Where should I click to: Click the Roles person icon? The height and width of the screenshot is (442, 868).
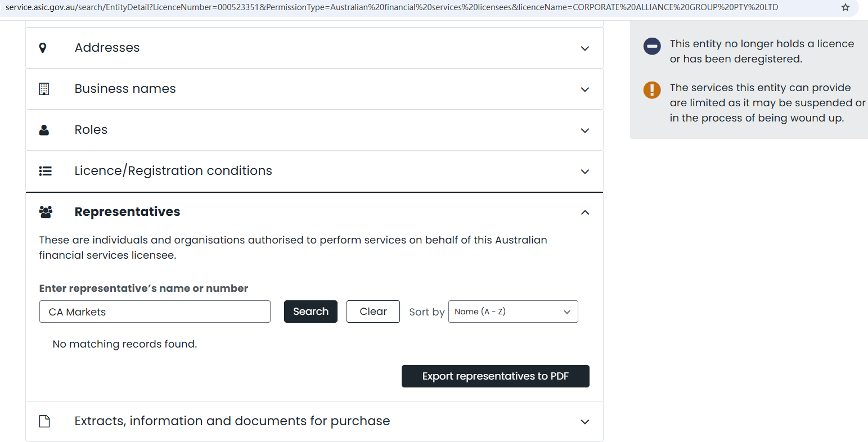coord(44,130)
